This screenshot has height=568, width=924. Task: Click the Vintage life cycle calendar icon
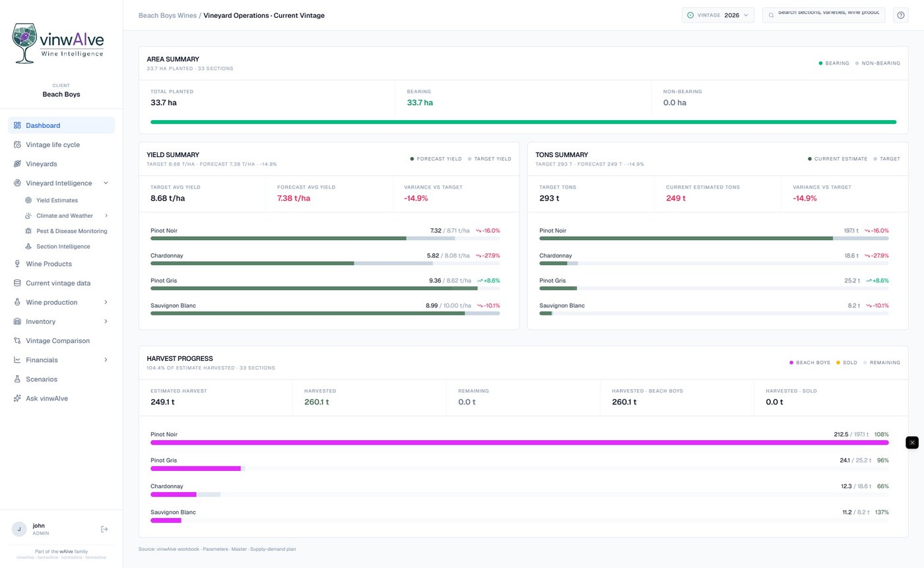tap(18, 144)
